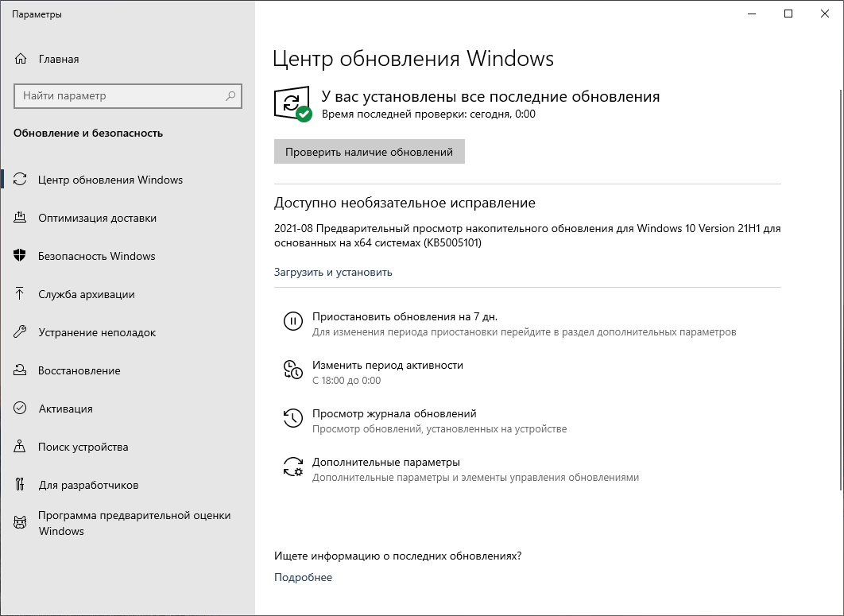Click Загрузить и установить link
844x616 pixels.
coord(333,272)
